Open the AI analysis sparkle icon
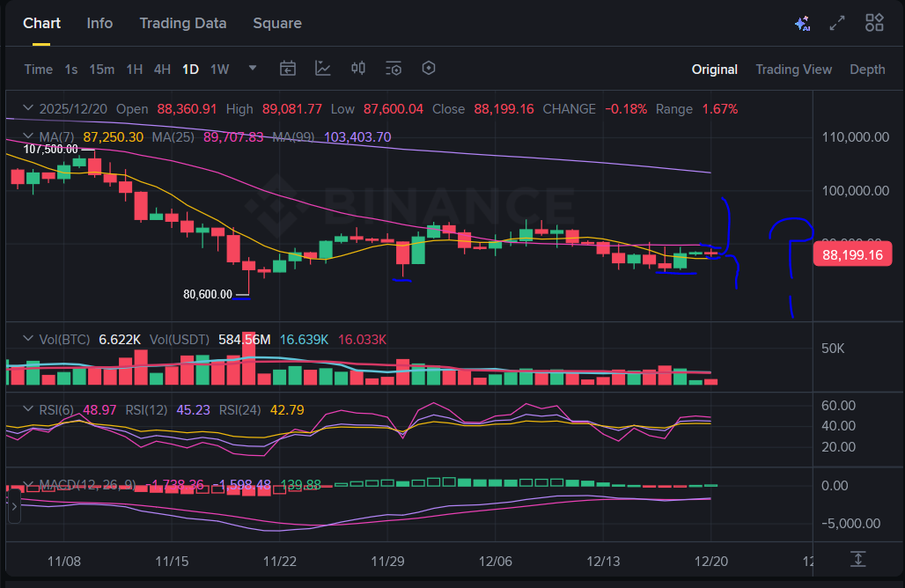 pyautogui.click(x=802, y=23)
